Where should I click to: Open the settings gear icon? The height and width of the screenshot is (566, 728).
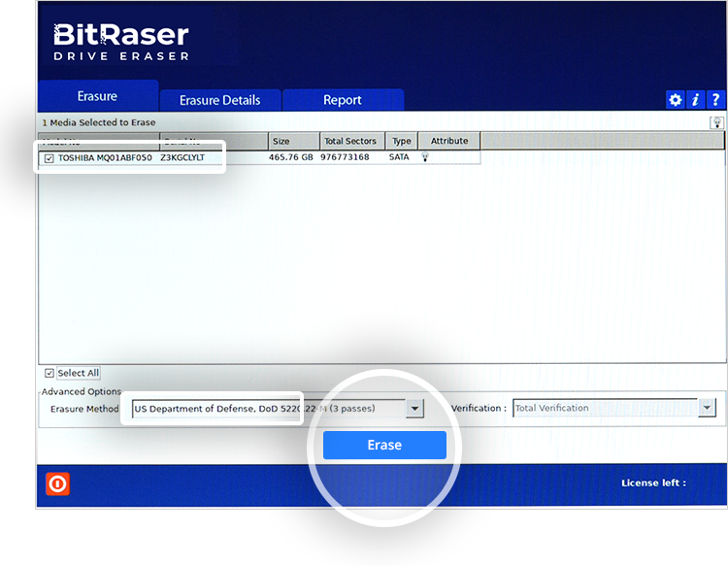coord(675,99)
